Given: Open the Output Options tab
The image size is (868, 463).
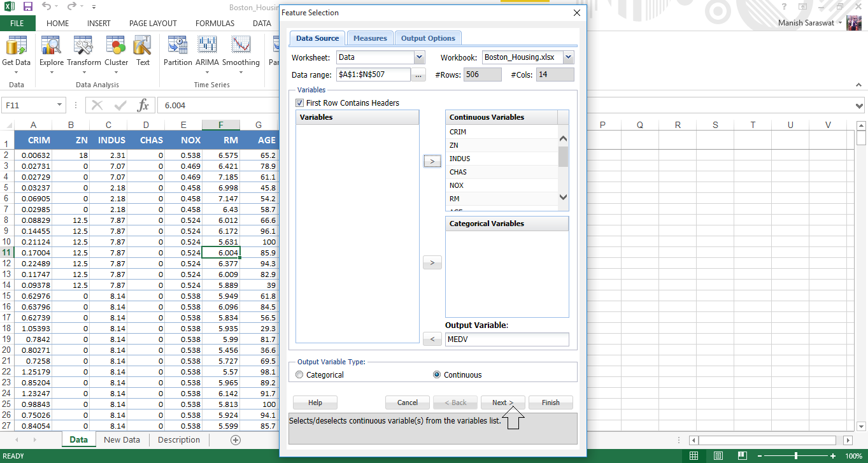Looking at the screenshot, I should tap(427, 38).
